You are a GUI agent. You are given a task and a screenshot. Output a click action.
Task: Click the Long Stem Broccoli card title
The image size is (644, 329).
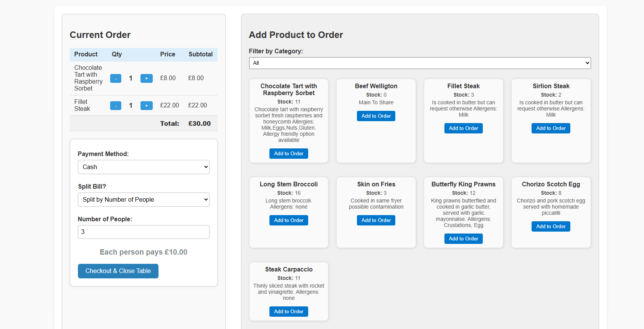(289, 184)
